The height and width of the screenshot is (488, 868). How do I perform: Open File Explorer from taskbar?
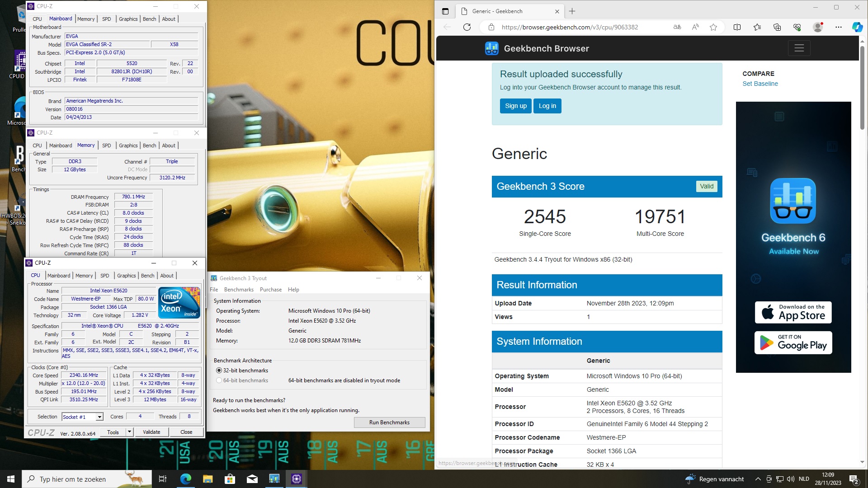[x=208, y=479]
